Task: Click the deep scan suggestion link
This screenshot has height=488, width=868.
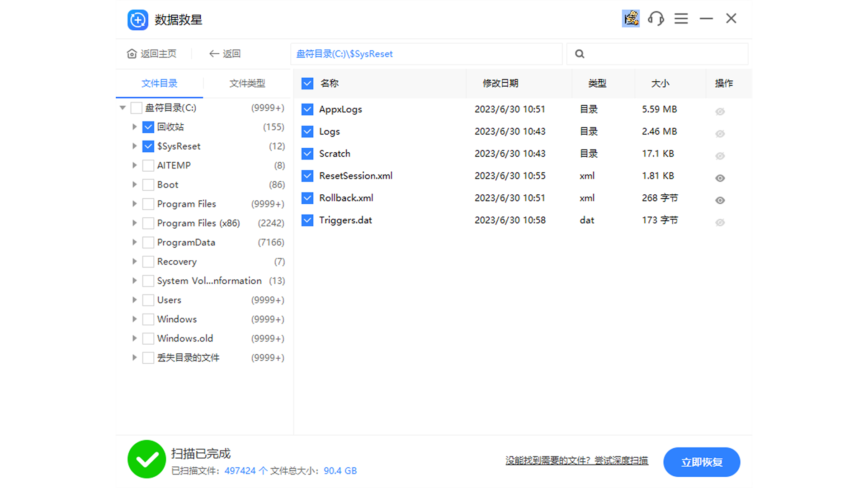Action: pos(576,460)
